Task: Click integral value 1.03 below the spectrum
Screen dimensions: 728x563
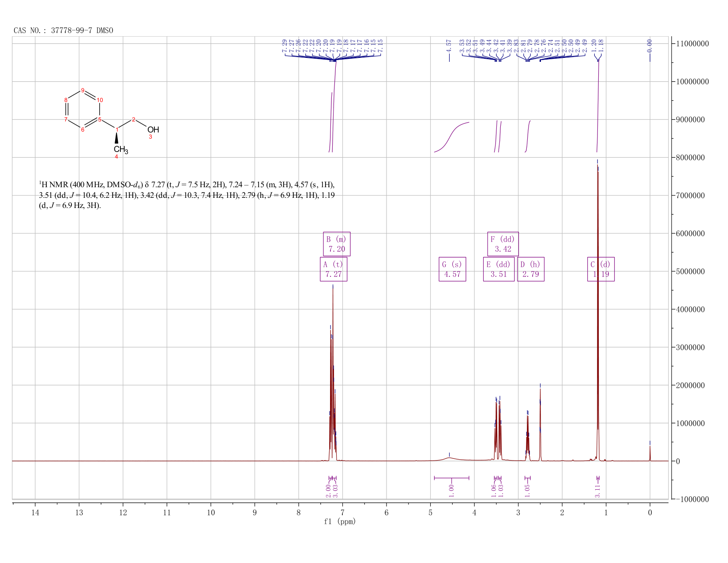Action: coord(501,491)
